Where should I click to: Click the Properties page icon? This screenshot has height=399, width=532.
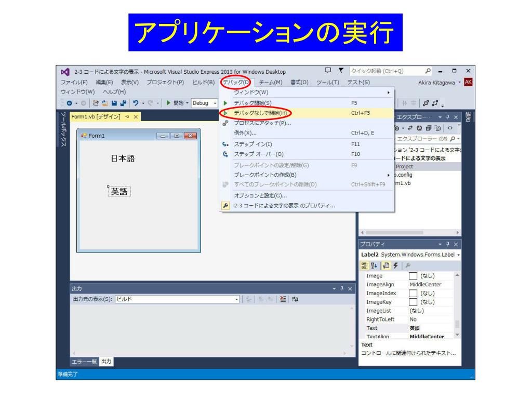coord(386,265)
